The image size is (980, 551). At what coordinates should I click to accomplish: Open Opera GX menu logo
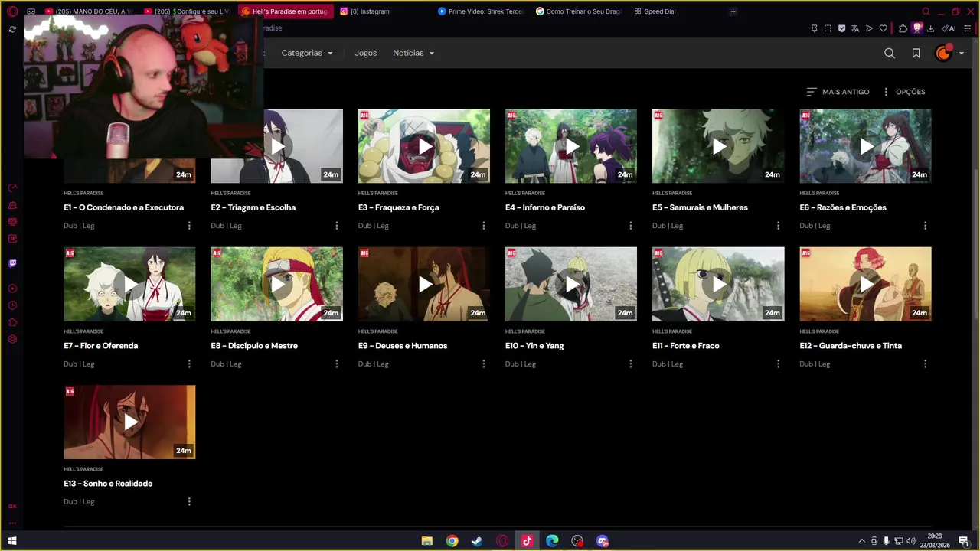12,11
